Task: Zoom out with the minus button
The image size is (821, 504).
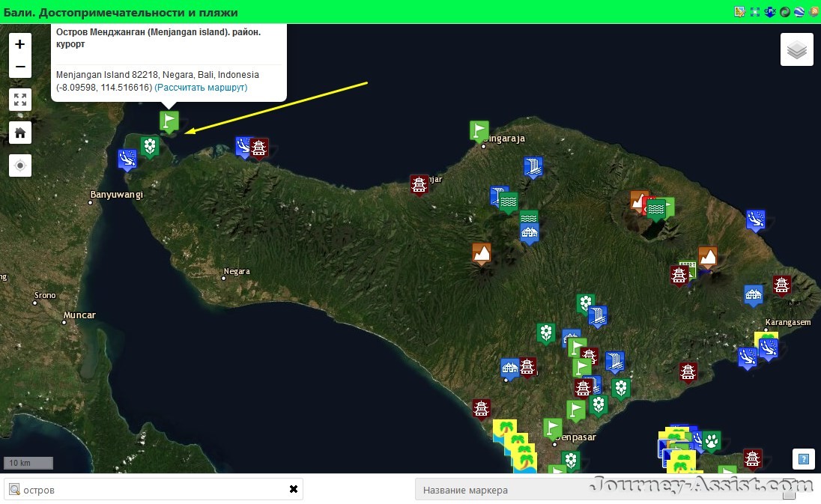Action: pos(20,67)
